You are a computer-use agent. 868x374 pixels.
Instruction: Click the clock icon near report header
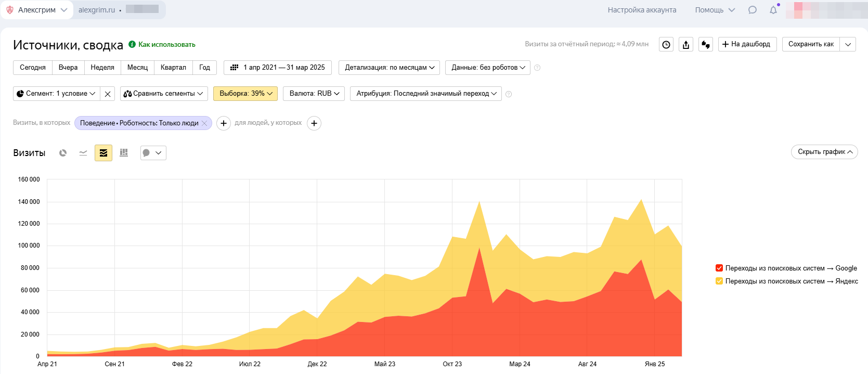666,45
